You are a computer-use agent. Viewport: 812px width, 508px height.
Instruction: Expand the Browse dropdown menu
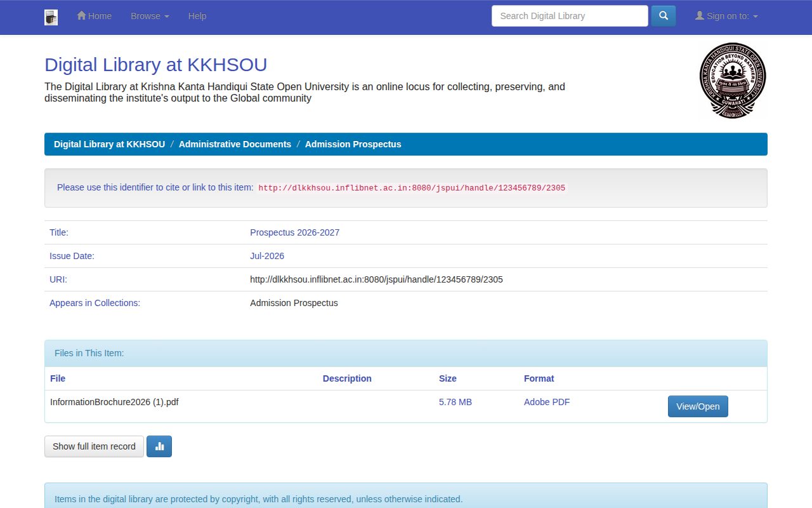[x=150, y=16]
